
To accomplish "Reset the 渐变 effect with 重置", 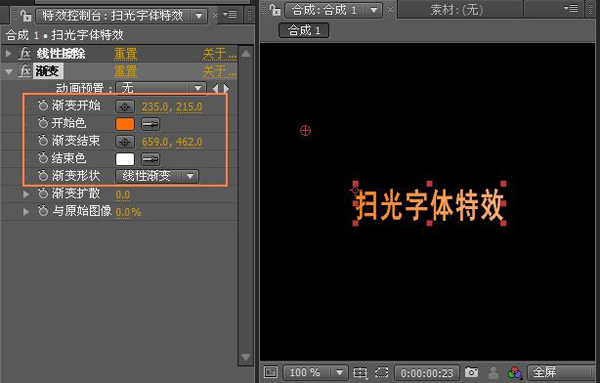I will (x=126, y=72).
